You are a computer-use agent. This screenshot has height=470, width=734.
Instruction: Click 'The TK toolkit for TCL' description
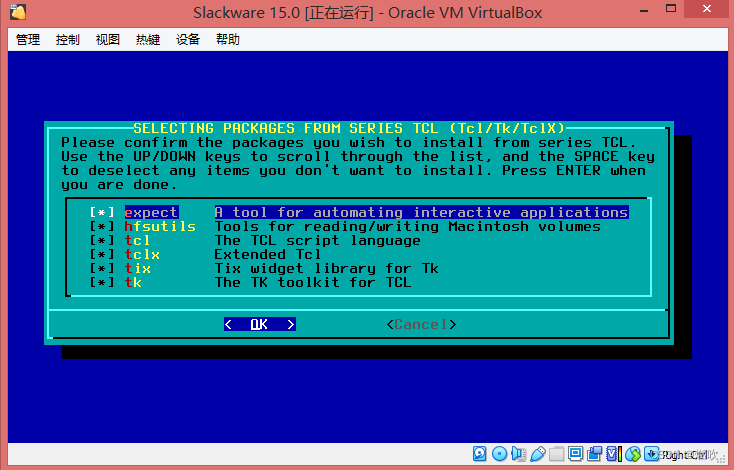(313, 283)
